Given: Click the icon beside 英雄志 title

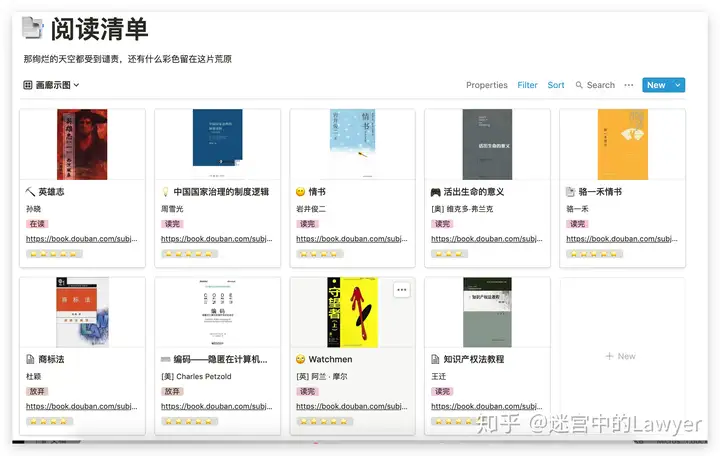Looking at the screenshot, I should pos(30,191).
